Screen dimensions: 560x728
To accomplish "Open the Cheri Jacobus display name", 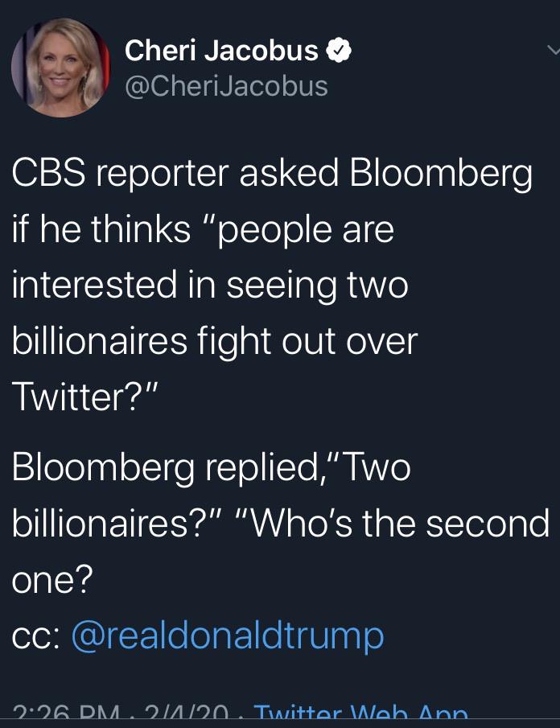I will (x=222, y=51).
